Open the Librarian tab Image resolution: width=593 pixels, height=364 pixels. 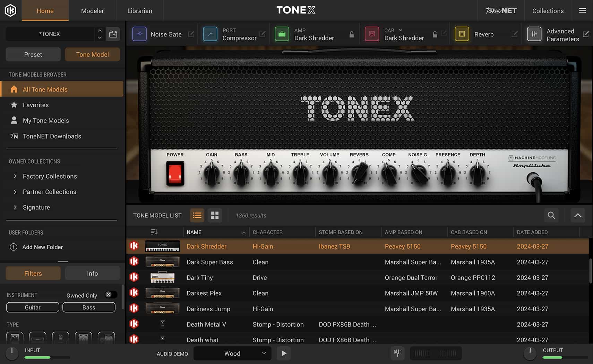[x=140, y=10]
